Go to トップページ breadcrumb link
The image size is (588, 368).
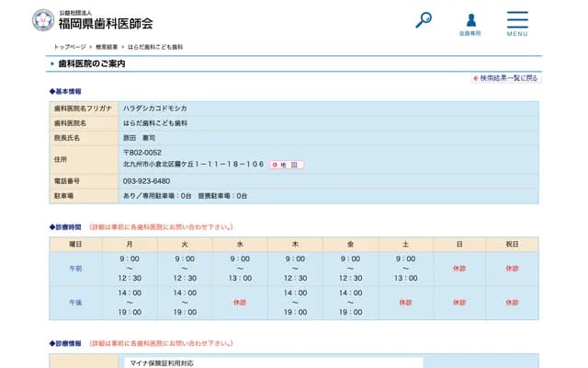(x=70, y=46)
